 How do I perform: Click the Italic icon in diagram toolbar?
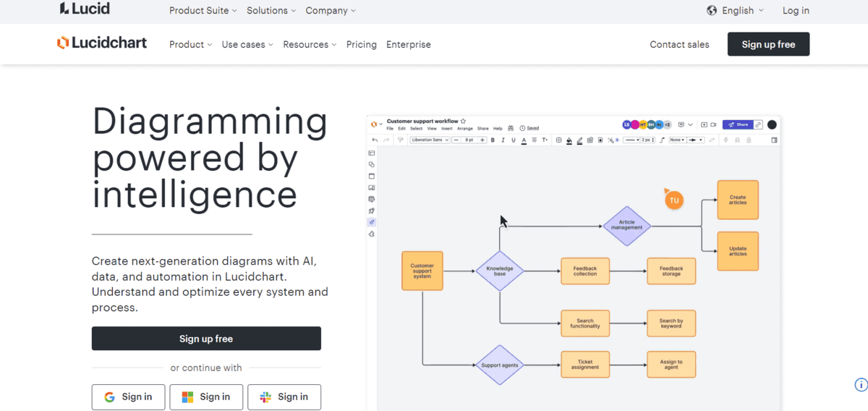pos(503,140)
